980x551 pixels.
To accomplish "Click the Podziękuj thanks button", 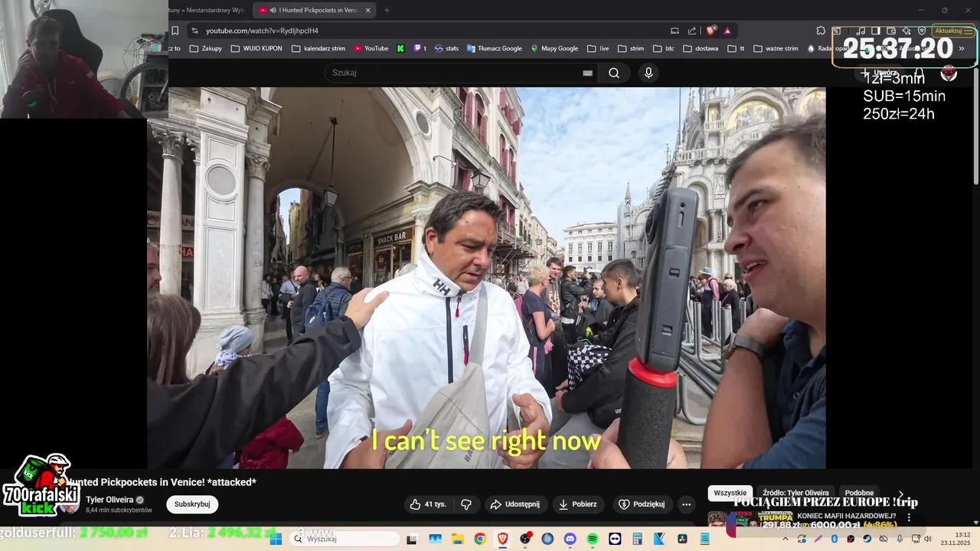I will [x=642, y=504].
